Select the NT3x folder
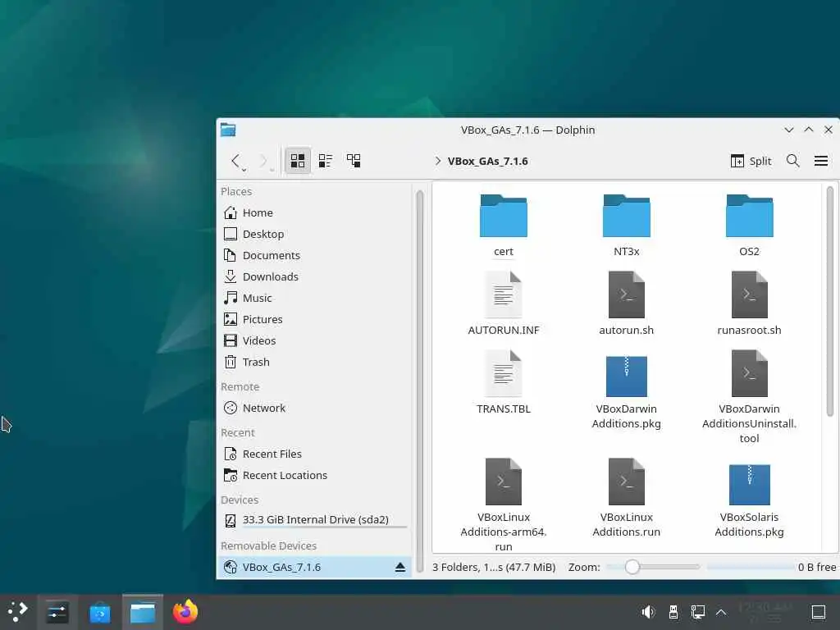This screenshot has height=630, width=840. (626, 226)
